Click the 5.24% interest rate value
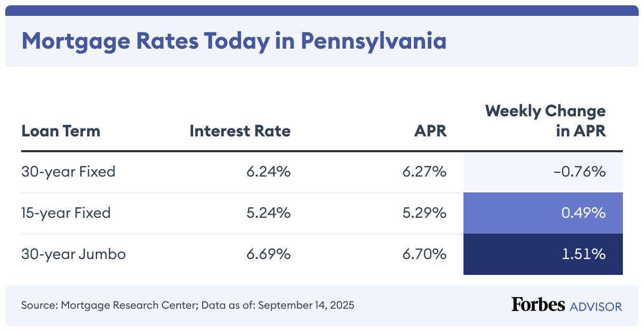This screenshot has width=644, height=332. click(x=268, y=213)
